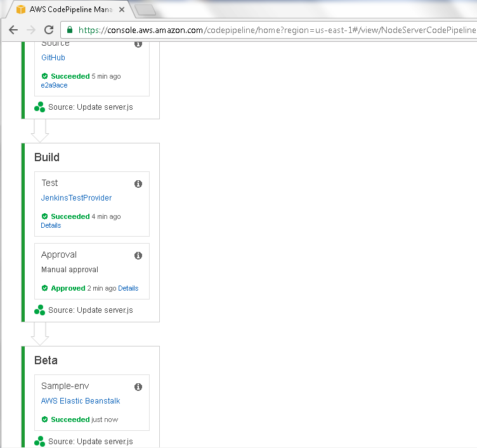The image size is (477, 448).
Task: Click the GitHub Succeeded check icon
Action: [44, 76]
